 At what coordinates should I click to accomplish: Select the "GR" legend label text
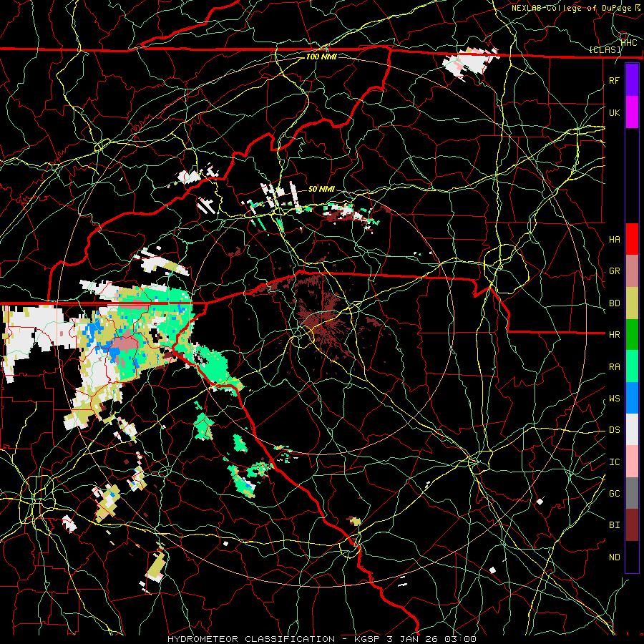point(615,271)
